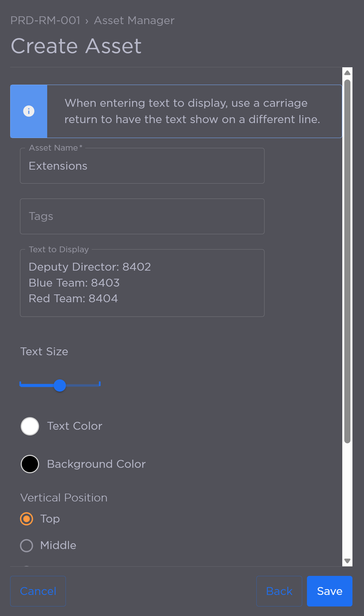Click the selected Top radio button

point(26,519)
